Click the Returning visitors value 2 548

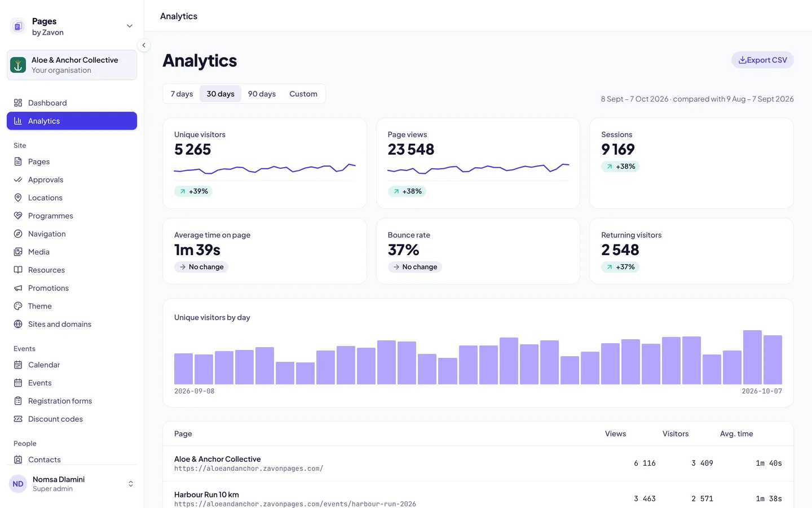click(x=620, y=249)
